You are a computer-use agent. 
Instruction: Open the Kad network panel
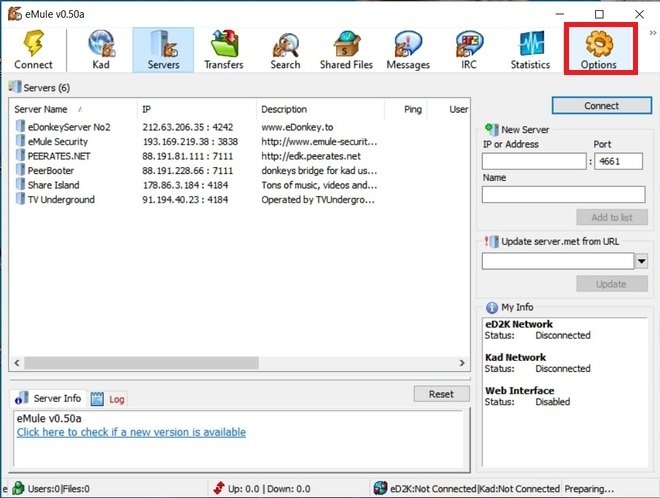tap(101, 50)
